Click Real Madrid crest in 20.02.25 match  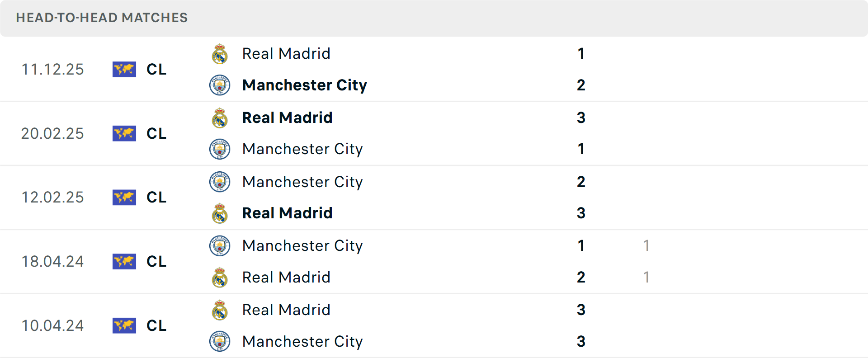coord(220,118)
